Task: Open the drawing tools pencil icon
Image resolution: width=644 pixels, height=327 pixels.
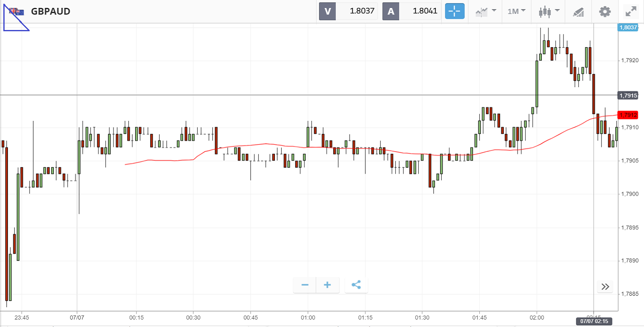Action: [578, 12]
